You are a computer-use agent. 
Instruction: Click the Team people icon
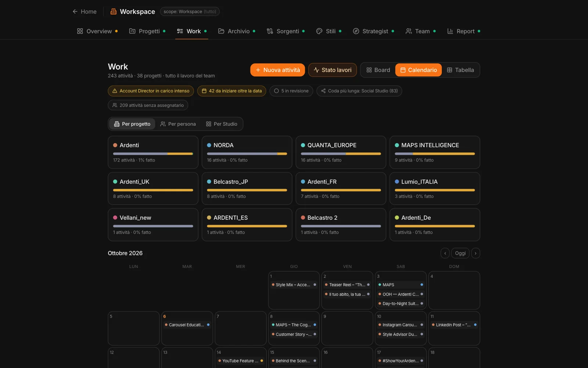pyautogui.click(x=409, y=31)
